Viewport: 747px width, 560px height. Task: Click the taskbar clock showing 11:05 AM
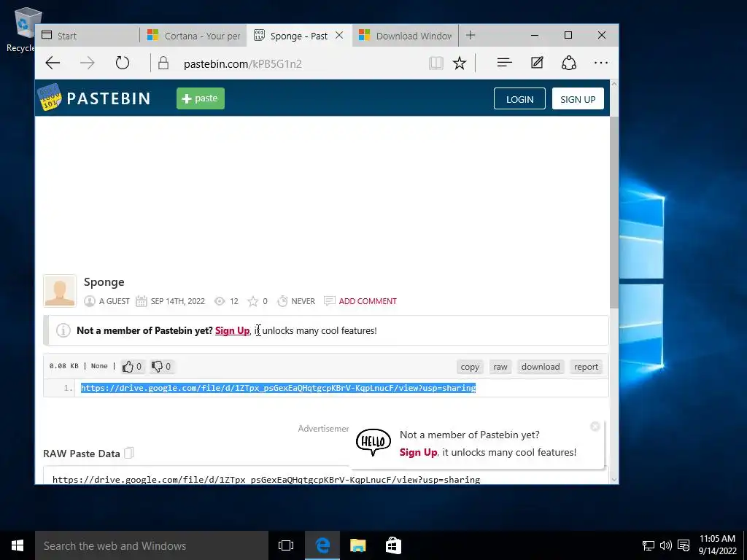pos(718,545)
